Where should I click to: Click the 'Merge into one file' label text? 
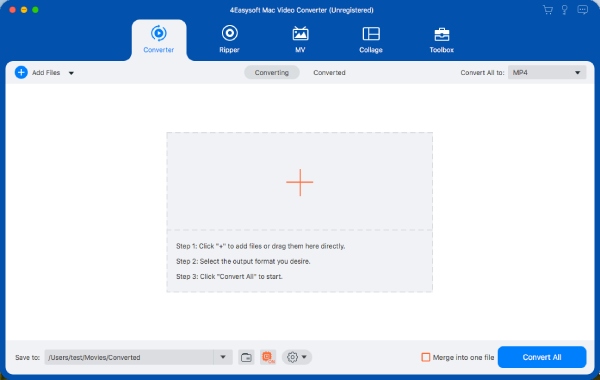point(463,357)
